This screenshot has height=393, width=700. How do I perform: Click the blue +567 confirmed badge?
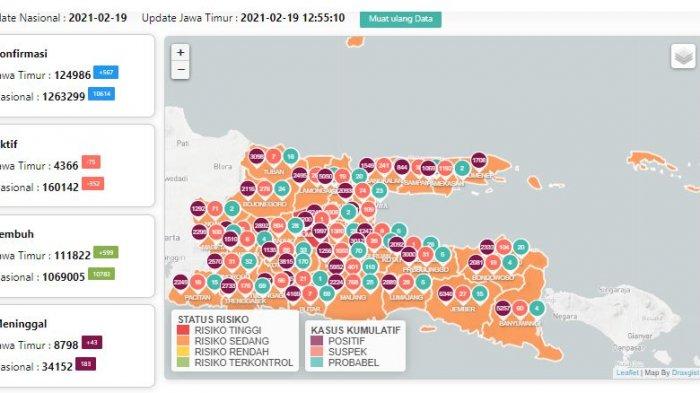pos(106,72)
